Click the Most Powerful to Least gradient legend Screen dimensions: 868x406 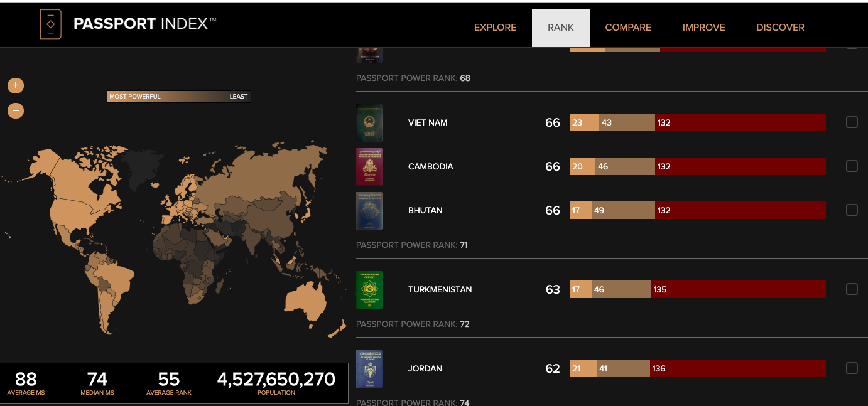click(179, 97)
